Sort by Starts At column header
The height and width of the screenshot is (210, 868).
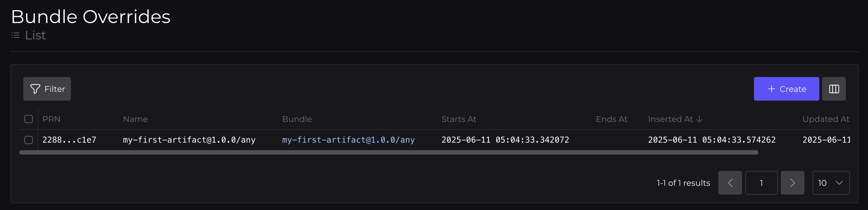click(459, 119)
